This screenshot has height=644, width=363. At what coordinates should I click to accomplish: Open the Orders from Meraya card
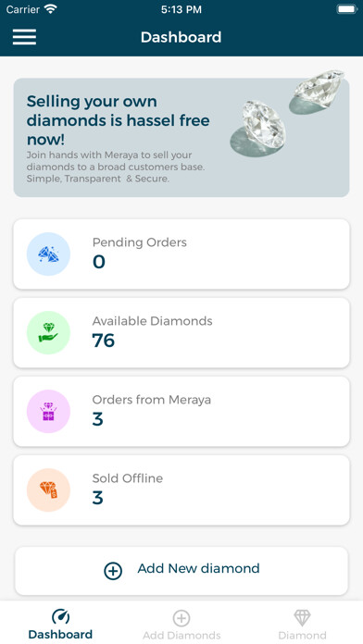pyautogui.click(x=181, y=412)
